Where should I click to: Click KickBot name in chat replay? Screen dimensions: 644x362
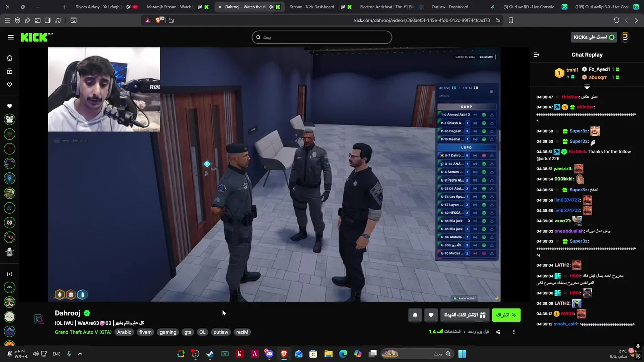pos(578,151)
